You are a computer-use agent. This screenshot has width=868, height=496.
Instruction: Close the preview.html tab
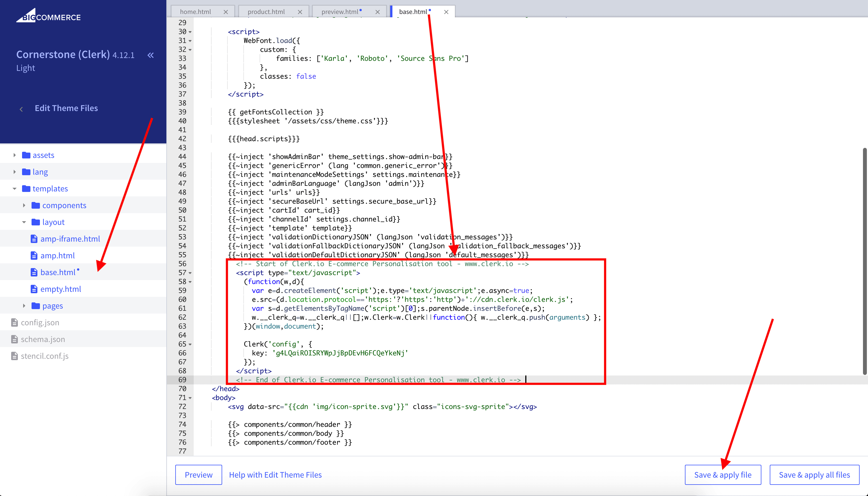coord(378,11)
